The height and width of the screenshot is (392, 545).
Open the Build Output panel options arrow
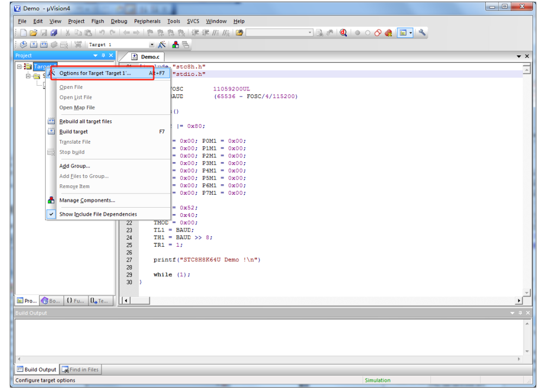tap(512, 313)
